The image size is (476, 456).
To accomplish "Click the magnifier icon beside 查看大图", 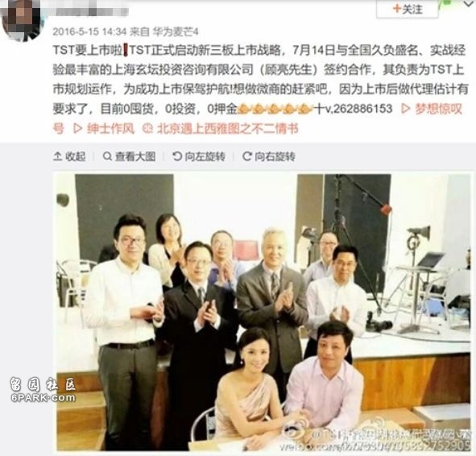I will point(107,156).
